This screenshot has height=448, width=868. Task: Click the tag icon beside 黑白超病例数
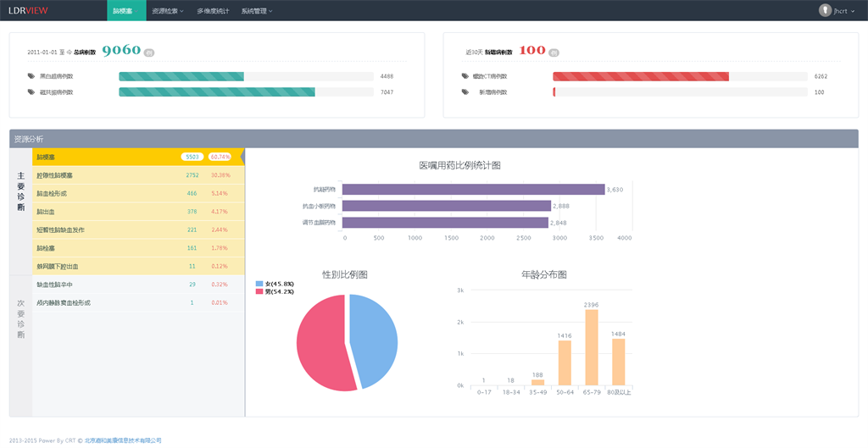31,76
